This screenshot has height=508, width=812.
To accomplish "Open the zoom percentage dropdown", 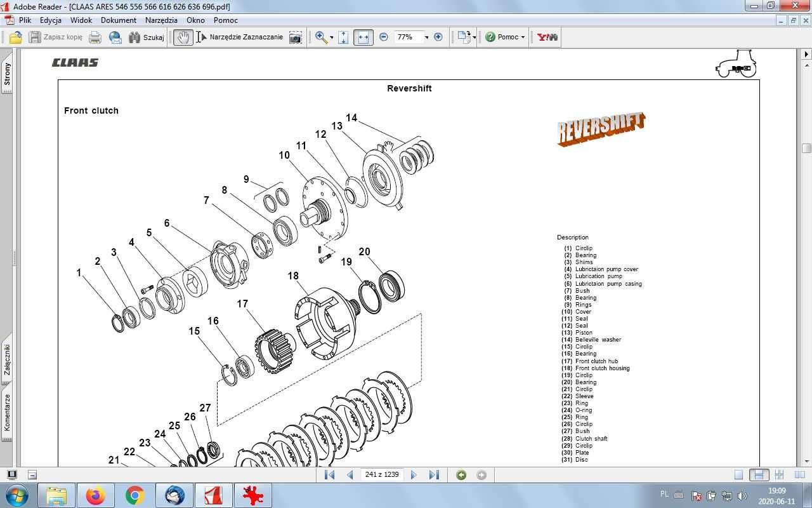I will tap(426, 37).
